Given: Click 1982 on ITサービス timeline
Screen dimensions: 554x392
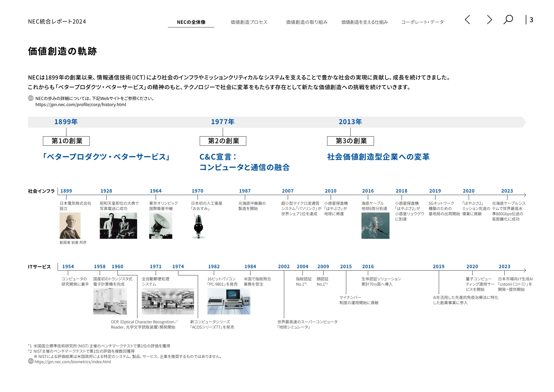Looking at the screenshot, I should (214, 267).
